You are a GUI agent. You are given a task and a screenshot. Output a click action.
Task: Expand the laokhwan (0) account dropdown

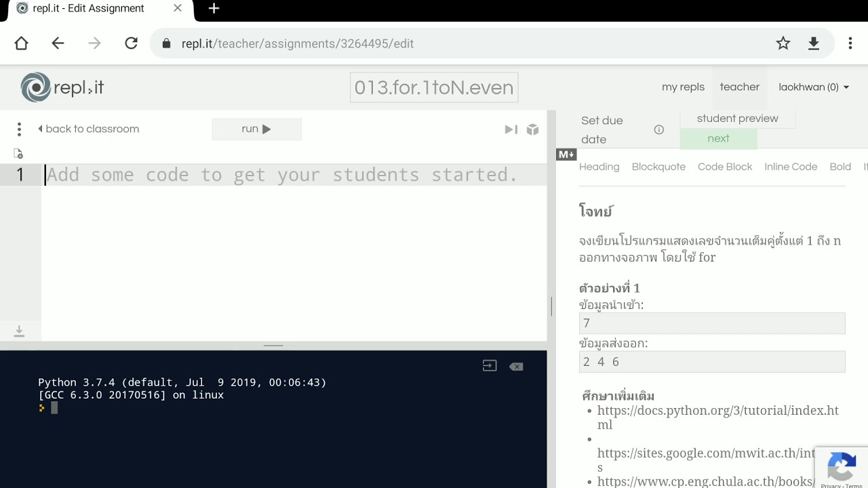tap(814, 87)
